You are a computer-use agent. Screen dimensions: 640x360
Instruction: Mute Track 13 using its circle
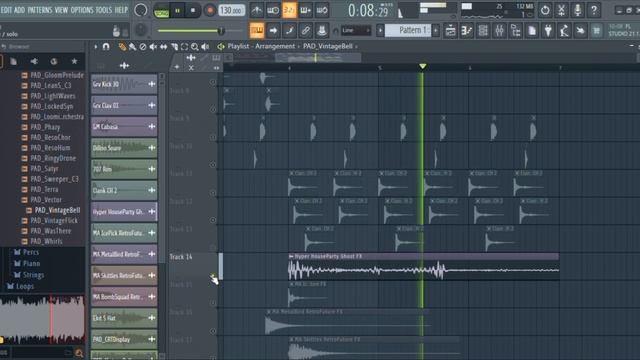point(213,248)
